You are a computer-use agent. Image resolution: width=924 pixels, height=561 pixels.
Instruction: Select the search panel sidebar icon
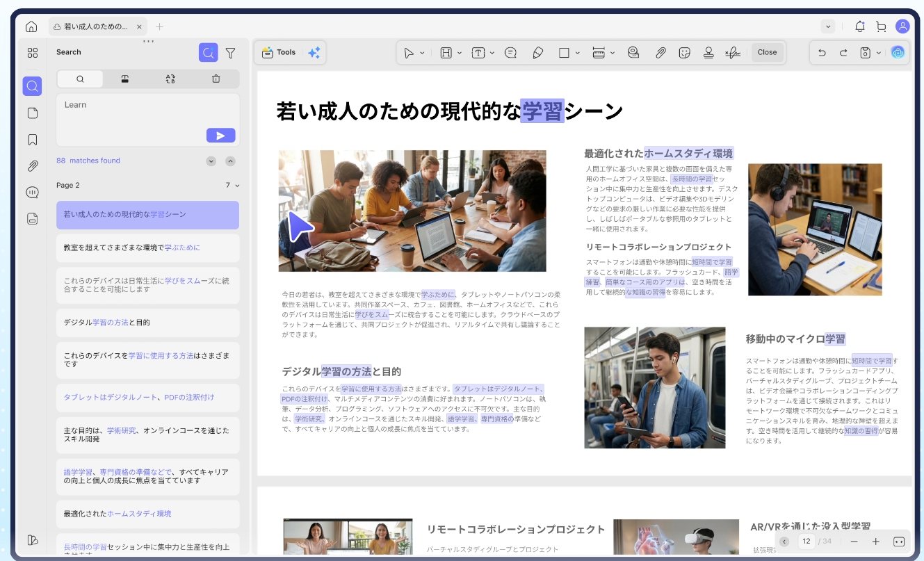tap(32, 86)
